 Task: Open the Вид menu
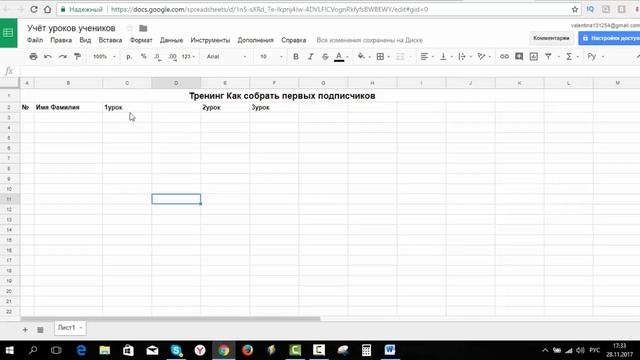[85, 40]
